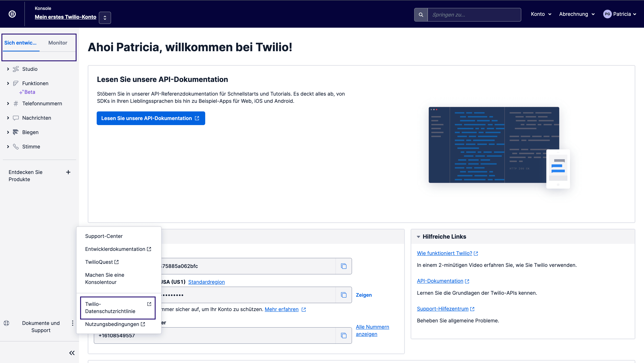The width and height of the screenshot is (644, 363).
Task: Click the plus icon next to Entdecken Sie Produkte
Action: [x=68, y=172]
